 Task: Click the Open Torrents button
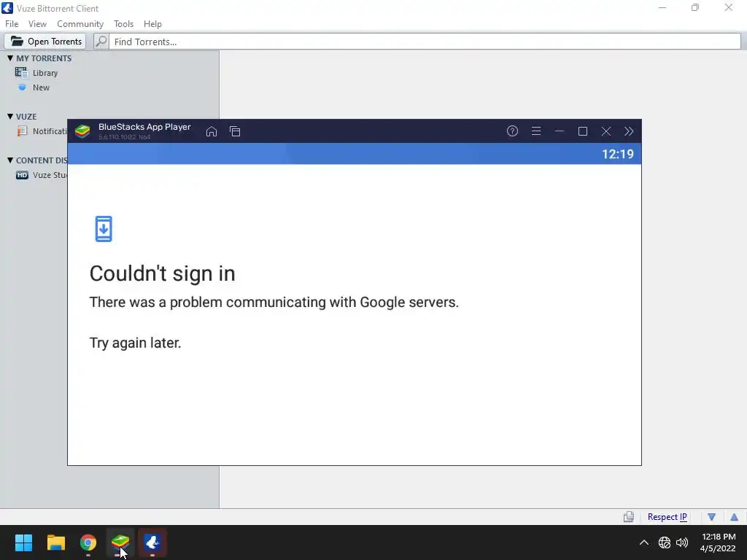45,42
